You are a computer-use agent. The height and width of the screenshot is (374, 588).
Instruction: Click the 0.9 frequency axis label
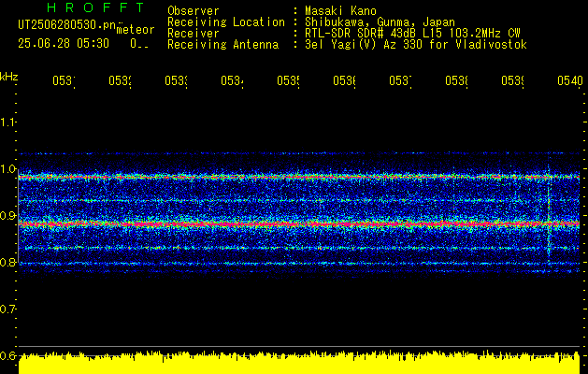pyautogui.click(x=7, y=216)
